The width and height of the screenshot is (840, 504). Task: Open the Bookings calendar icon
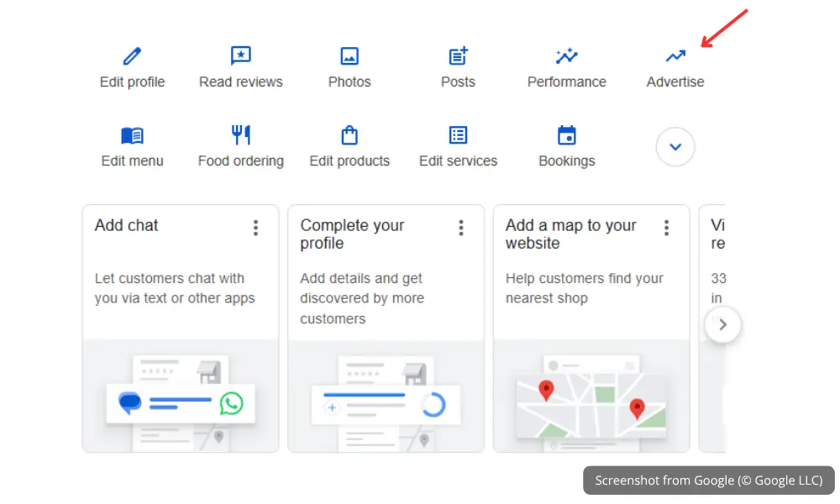(566, 134)
